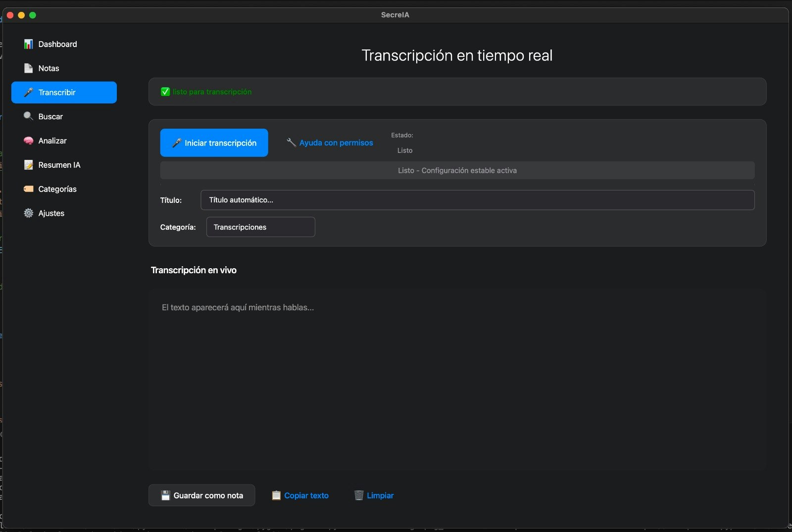Screen dimensions: 792x532
Task: Click the 'listo para transcripción' status text
Action: click(x=212, y=92)
